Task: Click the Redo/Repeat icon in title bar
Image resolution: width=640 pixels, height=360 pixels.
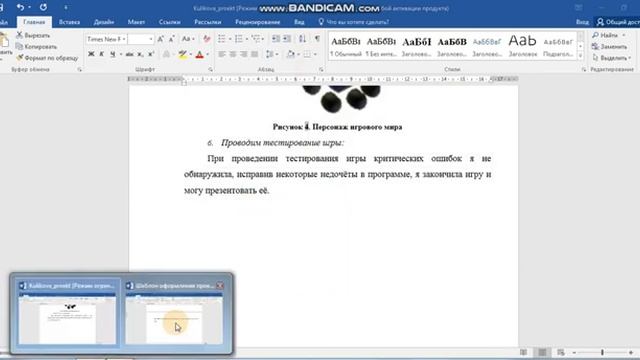Action: (43, 7)
